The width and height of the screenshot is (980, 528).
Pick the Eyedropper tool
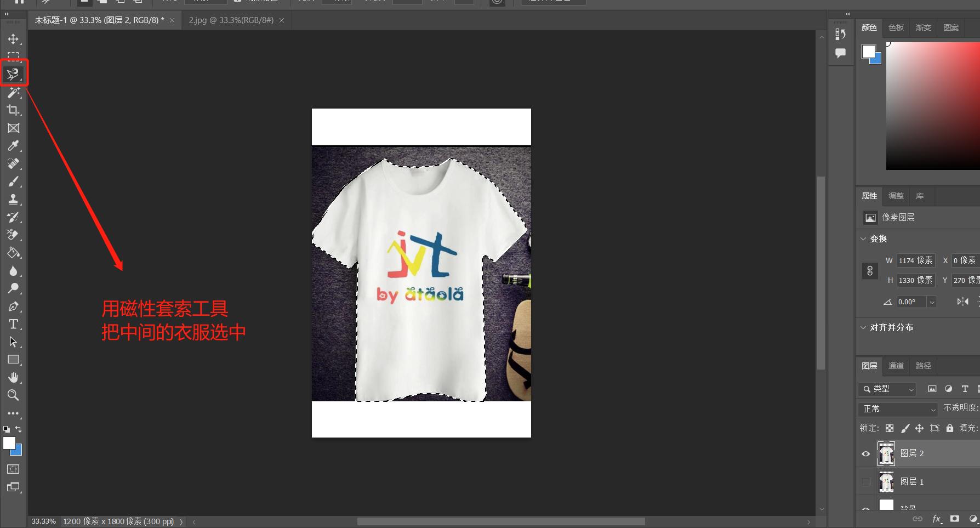(13, 146)
